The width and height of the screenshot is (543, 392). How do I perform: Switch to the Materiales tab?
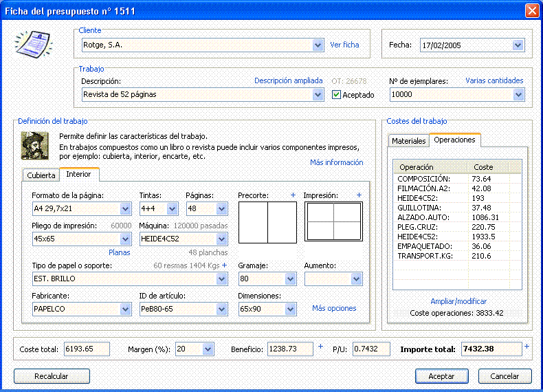[409, 141]
